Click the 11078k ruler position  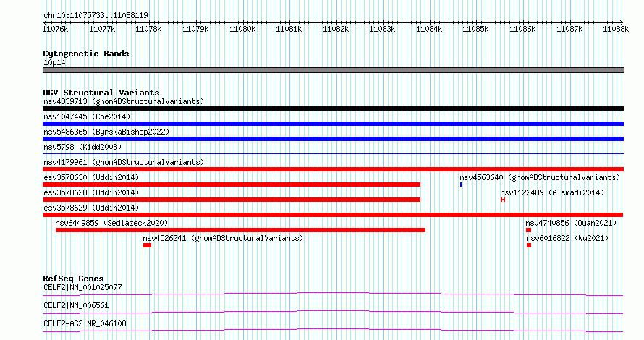148,29
